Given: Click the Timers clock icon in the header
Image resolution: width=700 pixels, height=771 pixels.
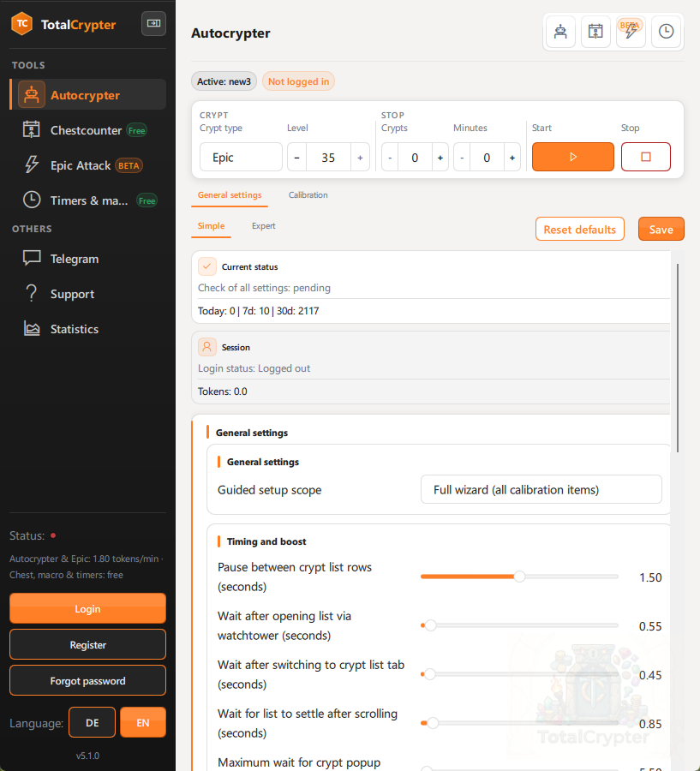Looking at the screenshot, I should [x=666, y=32].
